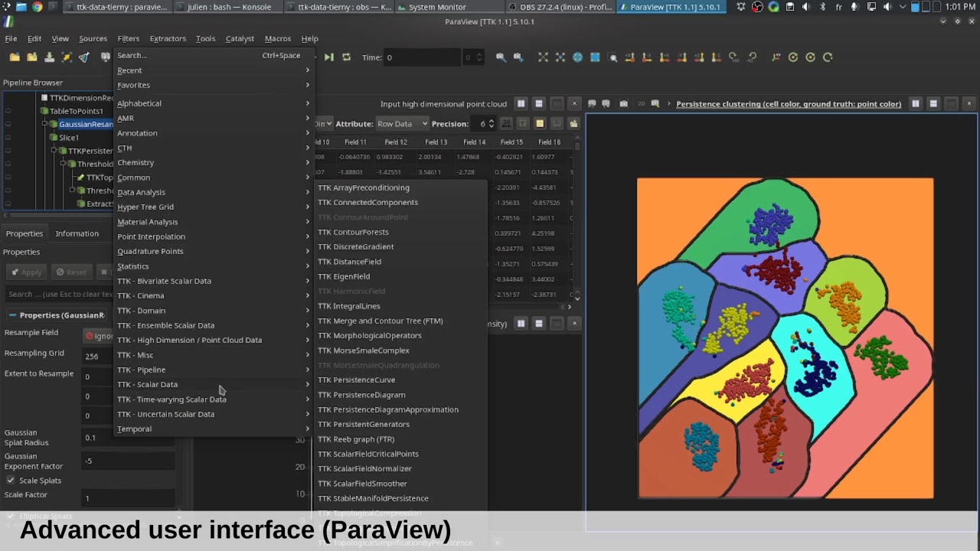Rotate view 90 degrees clockwise

click(x=734, y=57)
